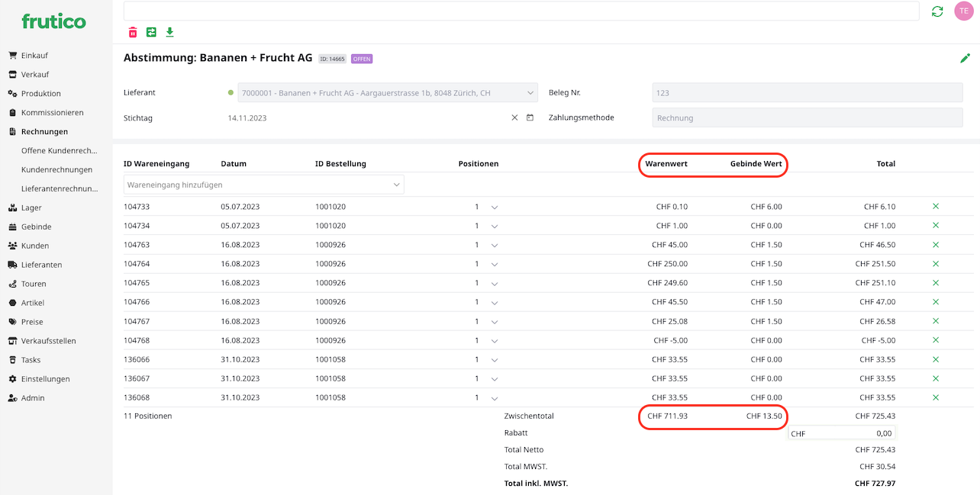Expand positions for Wareneingang 104763
Viewport: 980px width, 495px height.
pos(495,246)
